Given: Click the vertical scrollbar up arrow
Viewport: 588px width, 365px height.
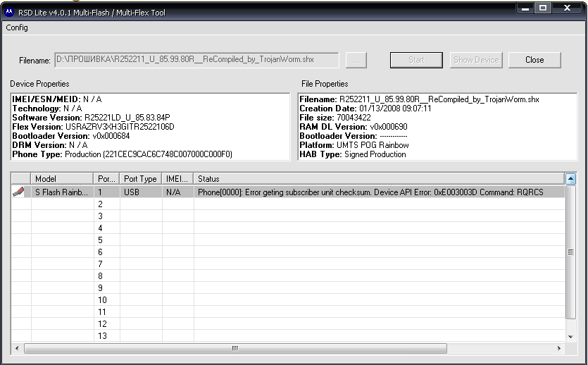Looking at the screenshot, I should tap(570, 179).
